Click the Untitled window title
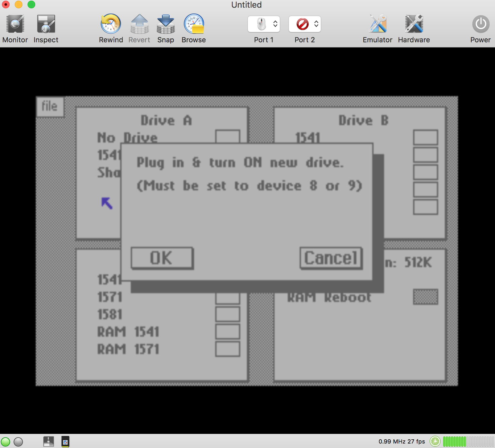The height and width of the screenshot is (448, 495). point(247,5)
